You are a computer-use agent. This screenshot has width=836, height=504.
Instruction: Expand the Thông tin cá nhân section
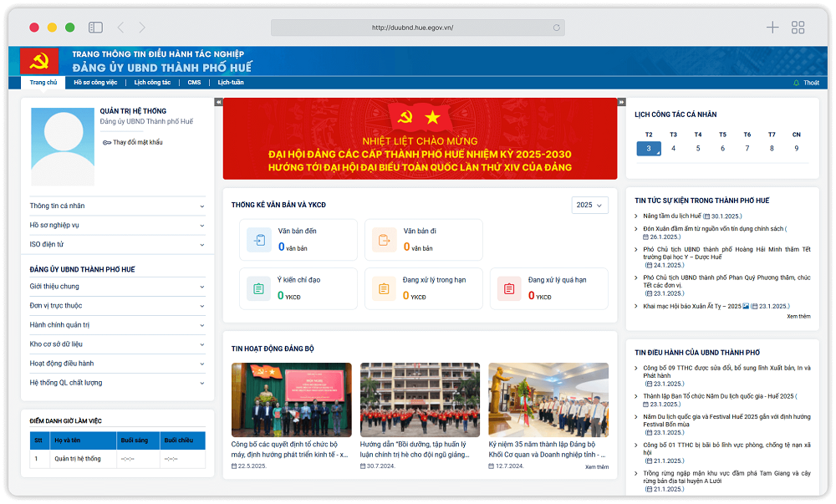117,206
